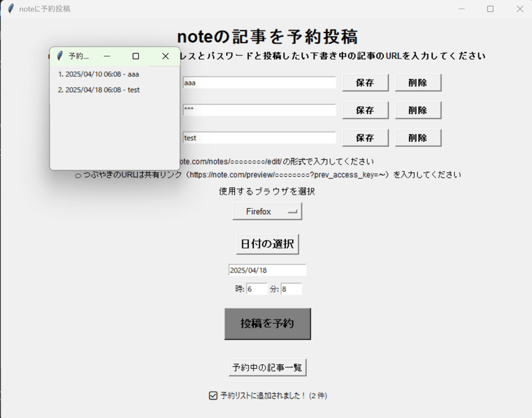This screenshot has width=532, height=418.
Task: Save the email address with the first 保存 button
Action: click(365, 82)
